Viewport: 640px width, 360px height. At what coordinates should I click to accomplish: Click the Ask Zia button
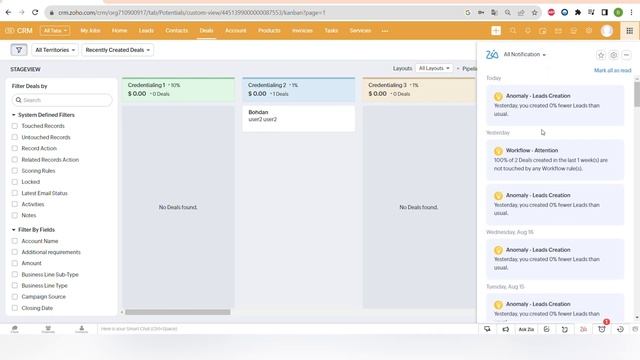point(526,329)
